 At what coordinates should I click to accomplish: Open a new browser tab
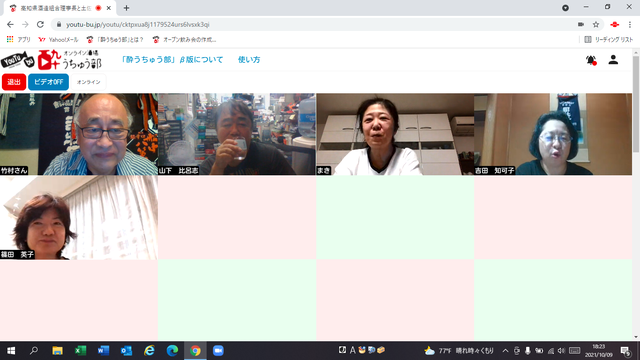coord(127,8)
